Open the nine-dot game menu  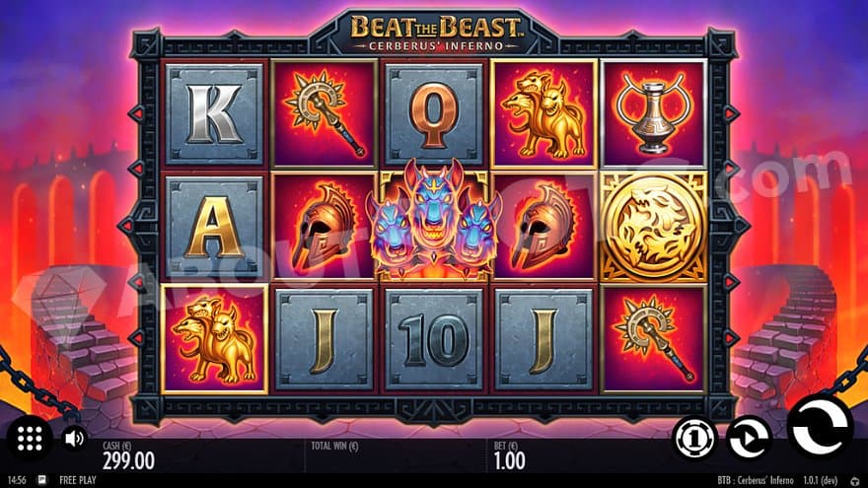coord(30,439)
